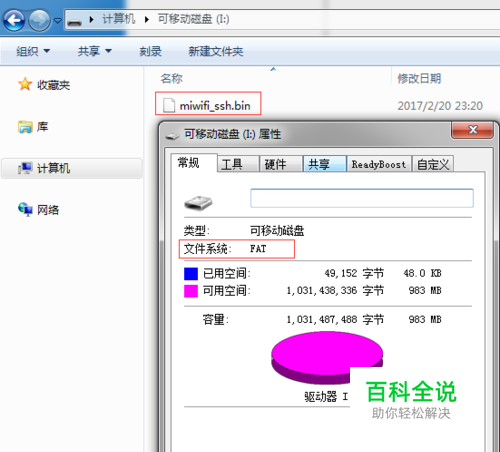
Task: Select 计算机 in the navigation pane
Action: (x=72, y=168)
